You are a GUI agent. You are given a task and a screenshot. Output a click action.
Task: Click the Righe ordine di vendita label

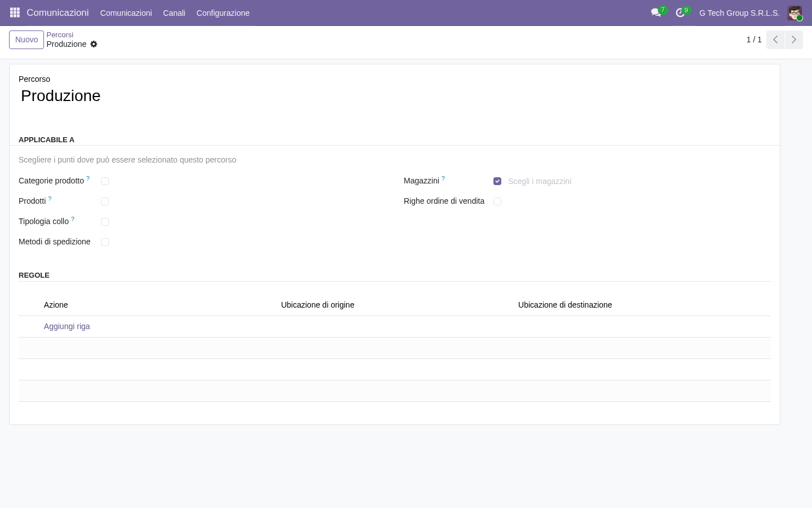[444, 201]
